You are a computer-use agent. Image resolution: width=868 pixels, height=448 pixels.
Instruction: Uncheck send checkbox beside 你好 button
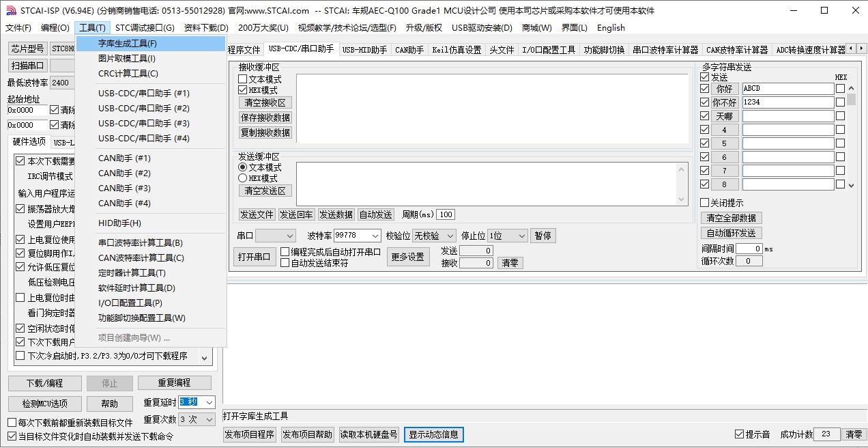(705, 89)
